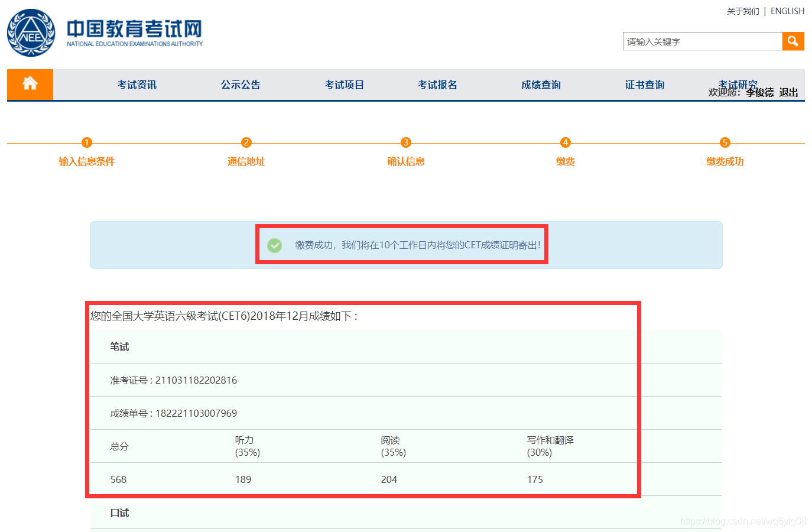Focus the keyword search input field
The height and width of the screenshot is (532, 812).
point(703,41)
